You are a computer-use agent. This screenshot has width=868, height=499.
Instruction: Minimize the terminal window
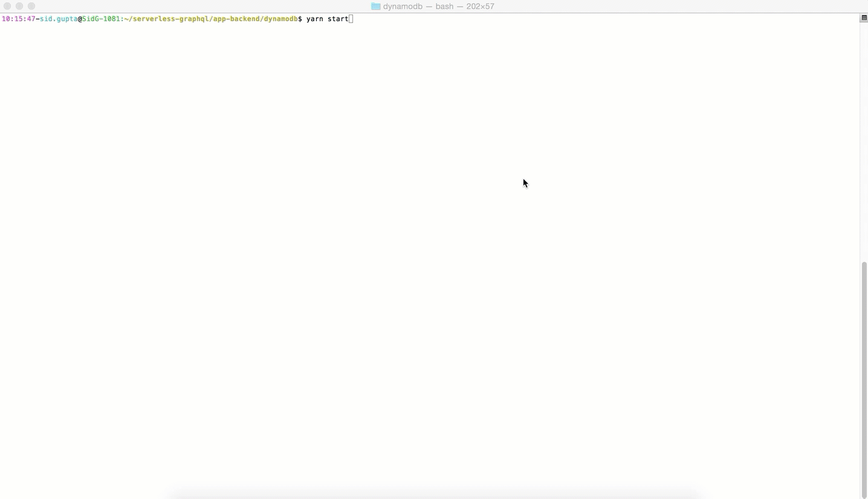click(x=19, y=6)
